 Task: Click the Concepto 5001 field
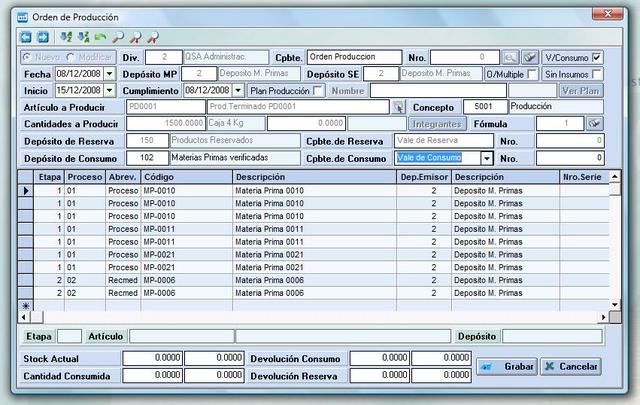485,107
